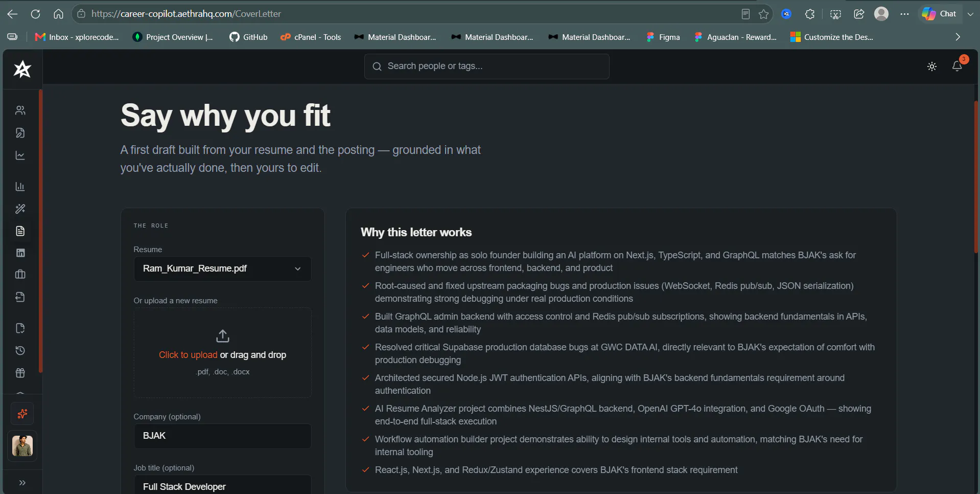Click the sidebar's vertical scrollbar
The height and width of the screenshot is (494, 980).
pyautogui.click(x=40, y=231)
